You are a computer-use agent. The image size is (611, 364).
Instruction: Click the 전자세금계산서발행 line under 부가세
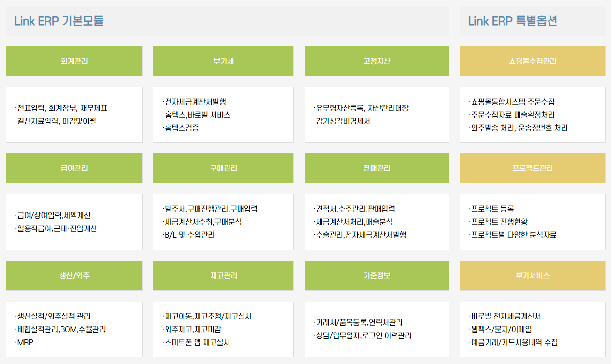tap(194, 102)
